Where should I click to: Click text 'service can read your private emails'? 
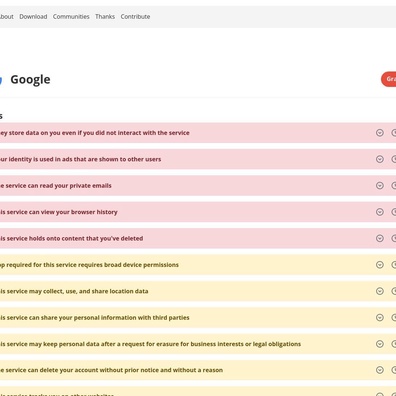[x=58, y=186]
